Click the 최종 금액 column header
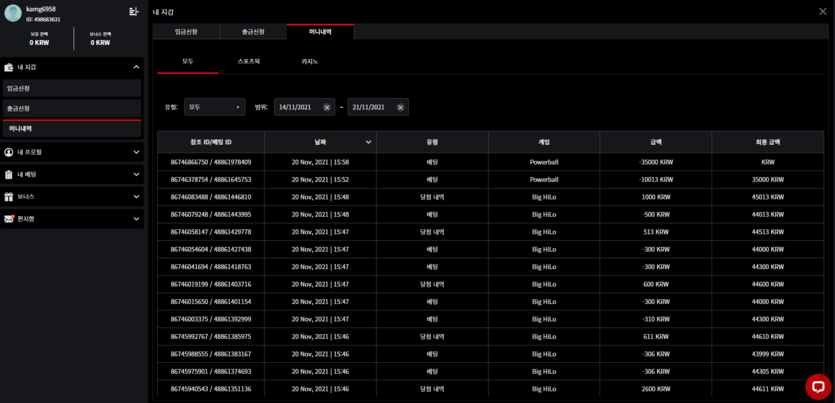Screen dimensions: 835x403 (x=767, y=142)
